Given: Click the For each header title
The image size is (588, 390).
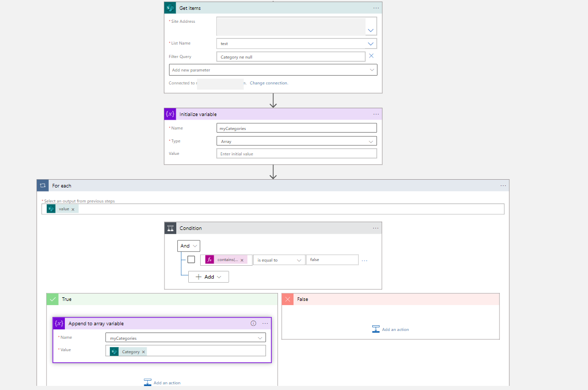Looking at the screenshot, I should pyautogui.click(x=62, y=186).
